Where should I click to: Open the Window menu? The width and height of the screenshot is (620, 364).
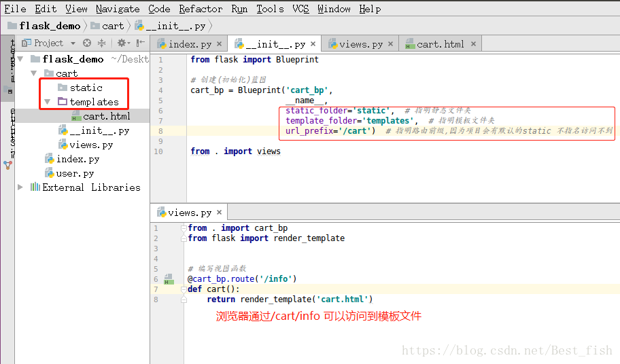[334, 9]
